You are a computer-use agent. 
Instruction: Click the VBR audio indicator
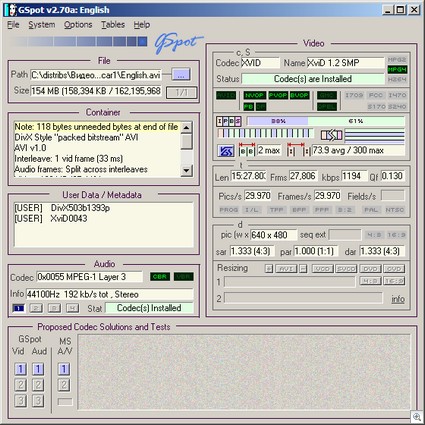183,277
